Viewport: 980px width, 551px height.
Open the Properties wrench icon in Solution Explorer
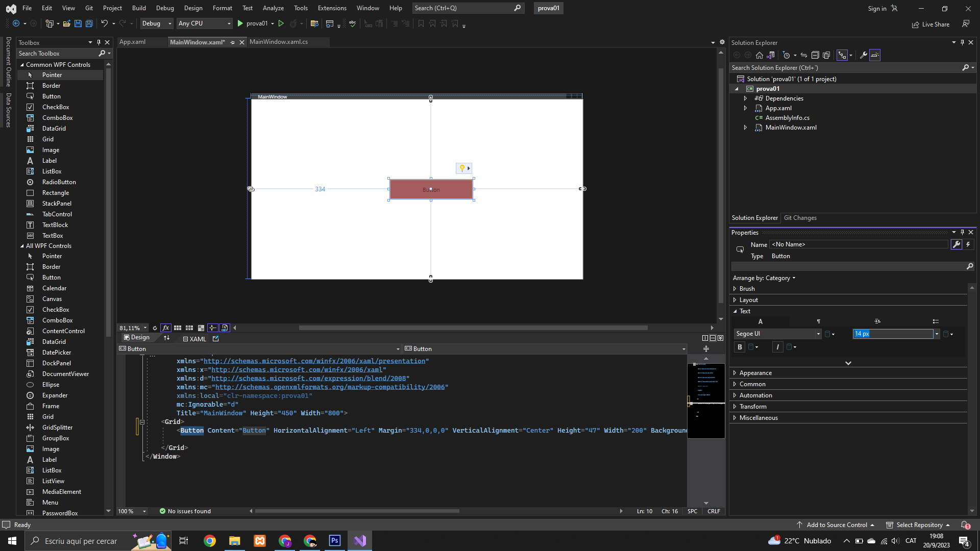[864, 55]
